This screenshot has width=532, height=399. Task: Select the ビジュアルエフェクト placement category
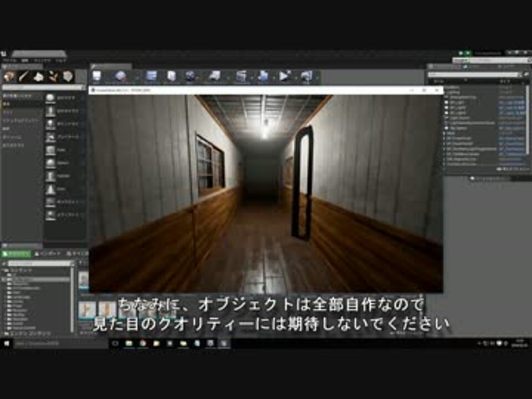21,120
